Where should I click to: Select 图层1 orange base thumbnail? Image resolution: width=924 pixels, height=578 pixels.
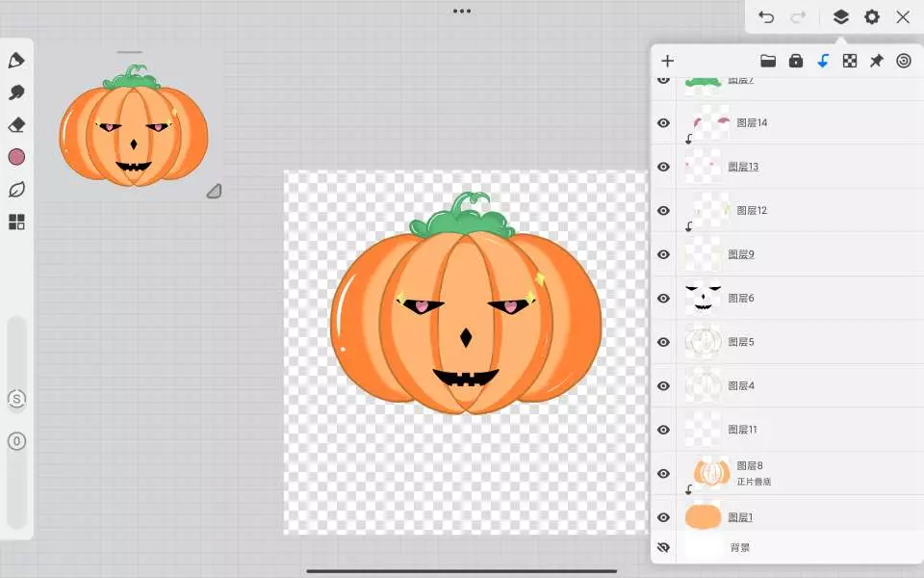[x=703, y=517]
